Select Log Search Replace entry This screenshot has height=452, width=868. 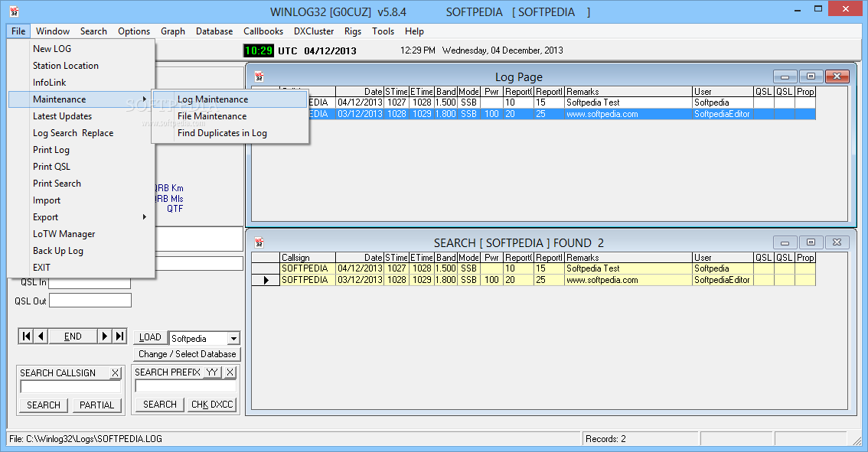point(82,133)
